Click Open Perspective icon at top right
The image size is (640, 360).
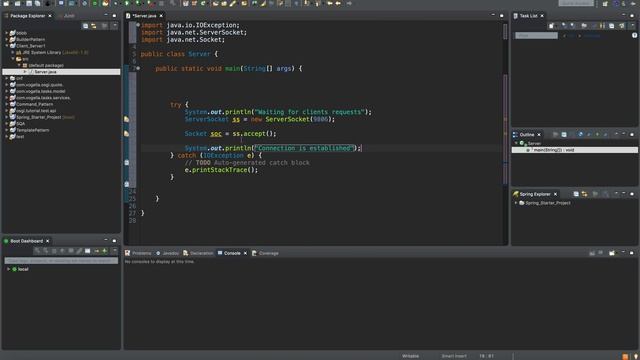605,4
